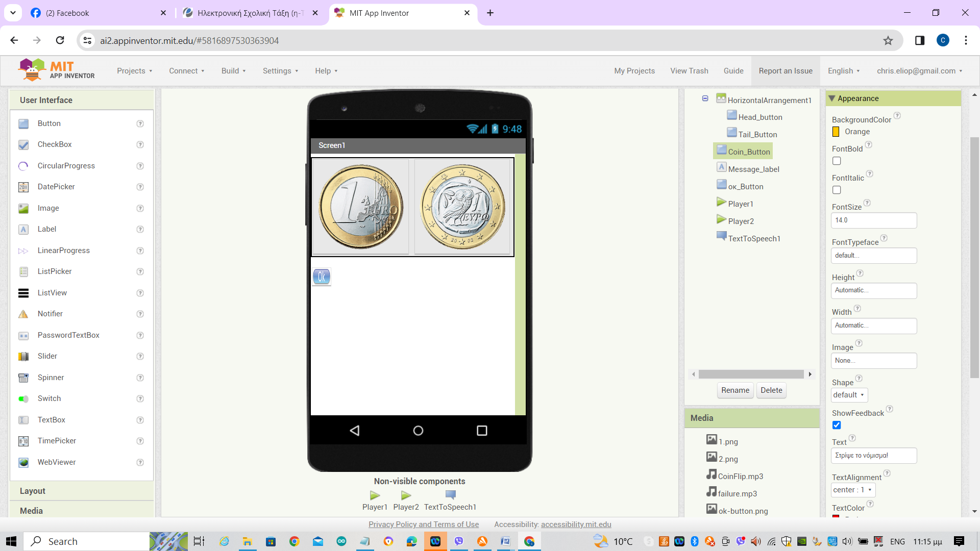Select the Image palette component
This screenshot has height=551, width=980.
[48, 208]
